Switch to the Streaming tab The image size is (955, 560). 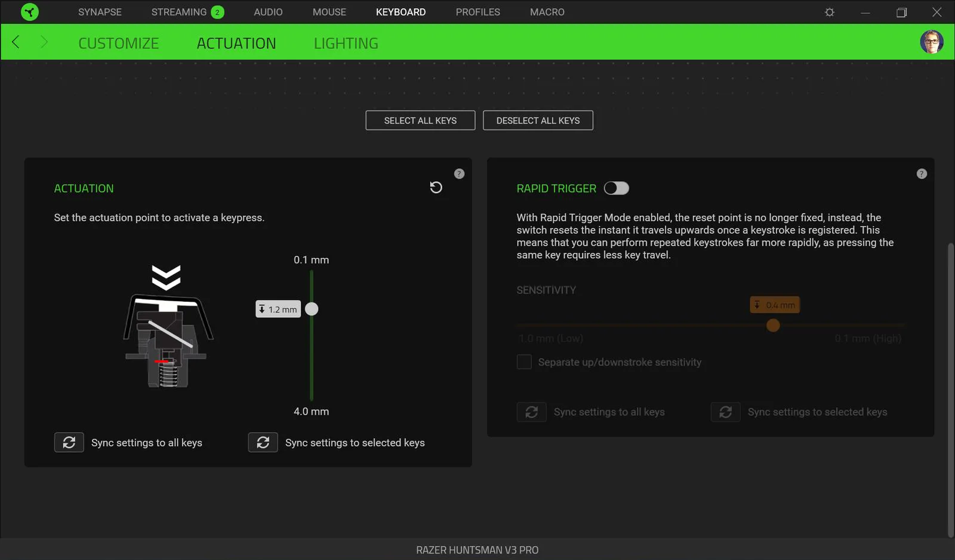click(x=179, y=12)
